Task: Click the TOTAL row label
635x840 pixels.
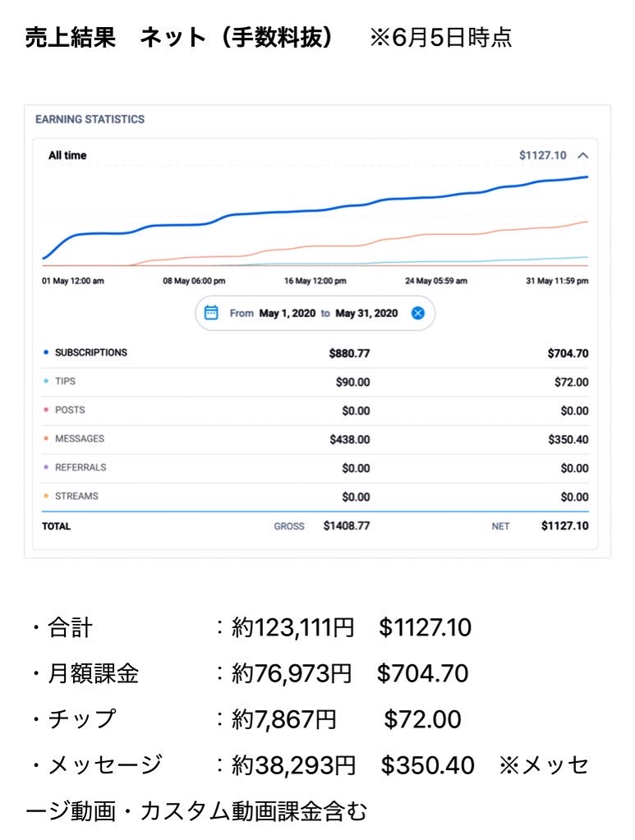Action: pos(56,526)
